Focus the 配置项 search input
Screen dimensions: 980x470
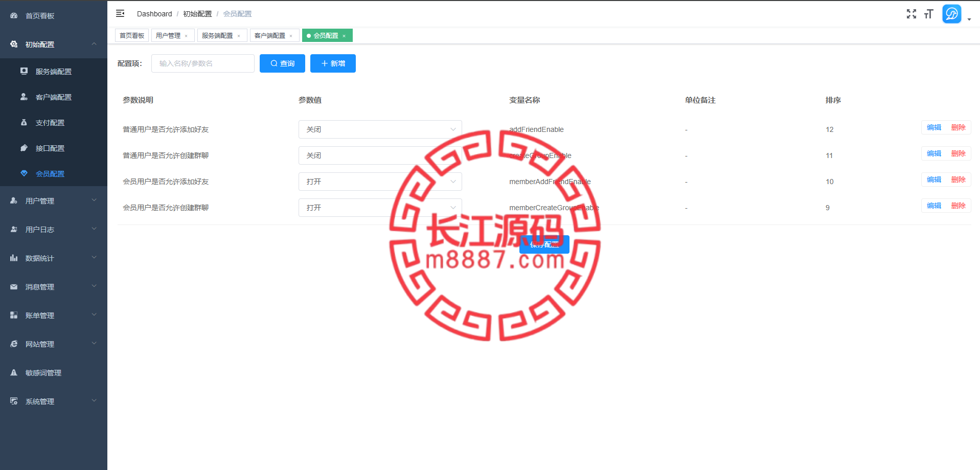click(203, 63)
